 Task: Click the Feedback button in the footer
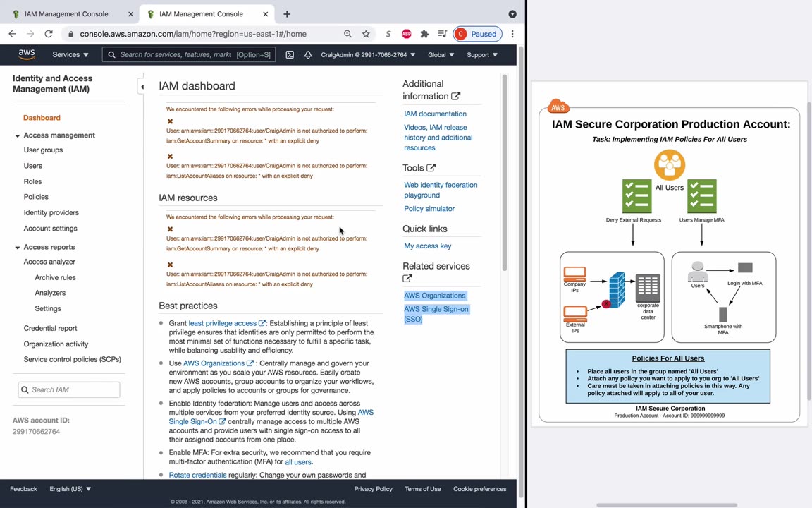coord(23,489)
